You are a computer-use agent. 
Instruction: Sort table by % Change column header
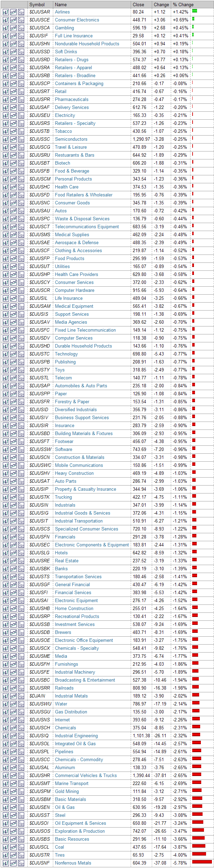[183, 4]
